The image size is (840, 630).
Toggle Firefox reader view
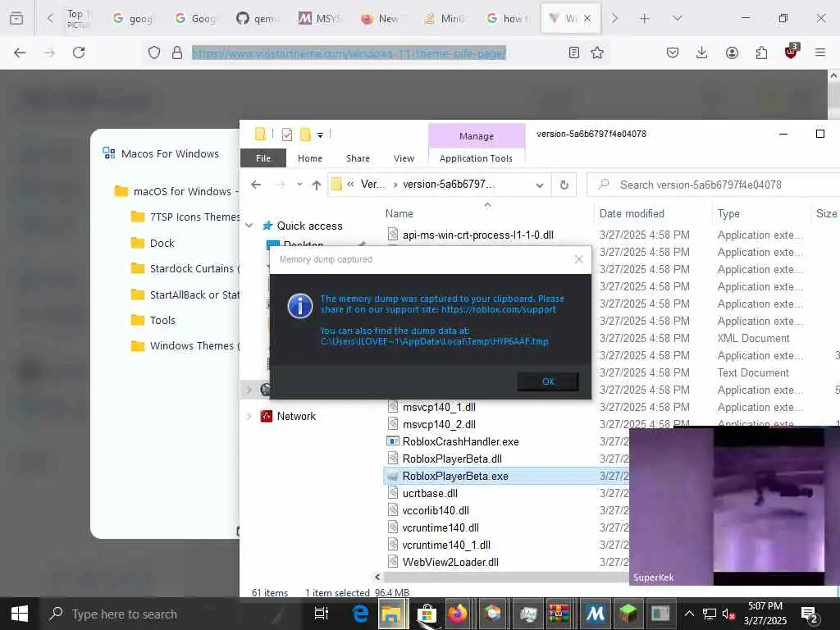573,52
